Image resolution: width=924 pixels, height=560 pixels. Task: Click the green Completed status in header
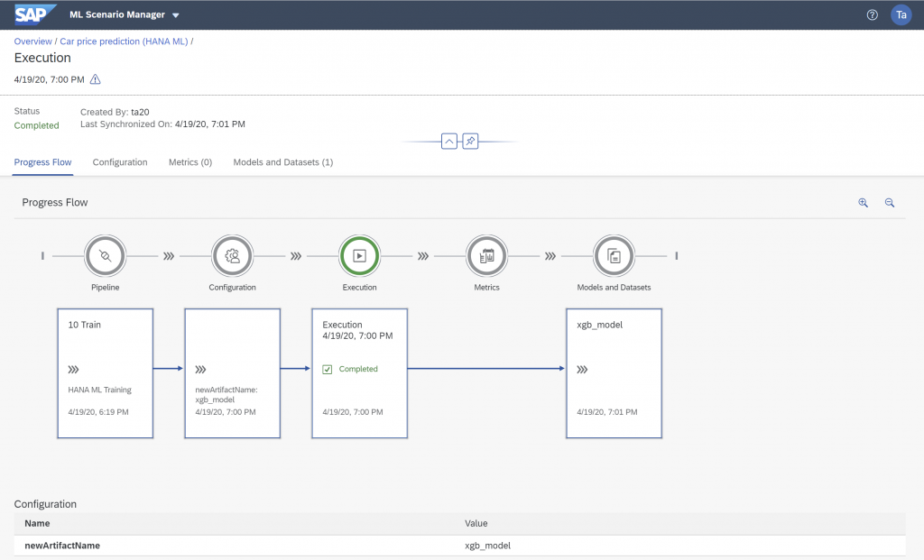[x=36, y=125]
